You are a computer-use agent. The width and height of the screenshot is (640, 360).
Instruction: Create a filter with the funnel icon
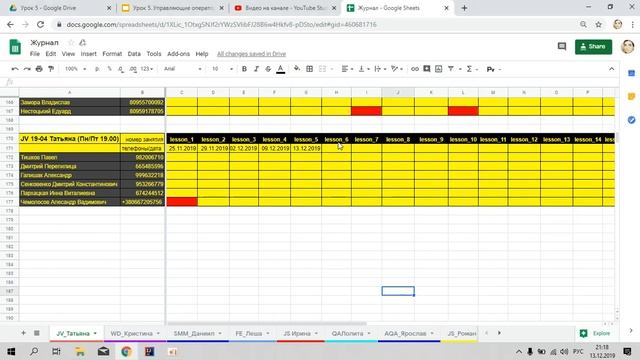pos(451,69)
